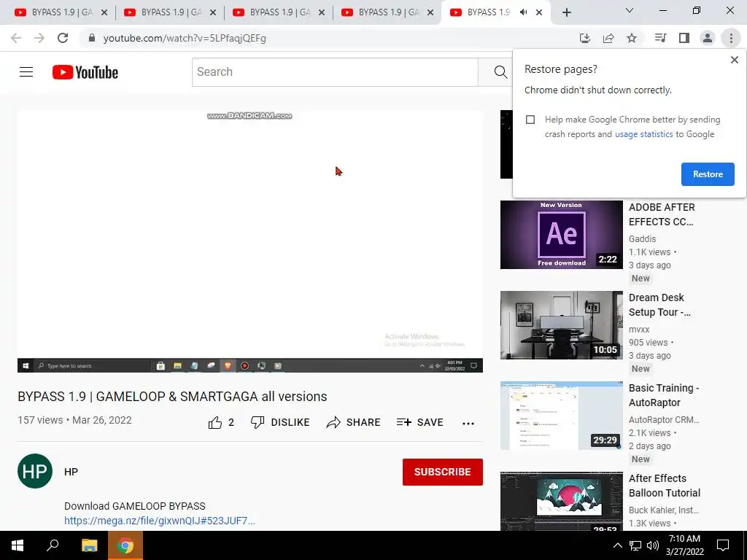Click the ADOBE AFTER EFFECTS CC title
Viewport: 747px width, 560px height.
pyautogui.click(x=662, y=215)
